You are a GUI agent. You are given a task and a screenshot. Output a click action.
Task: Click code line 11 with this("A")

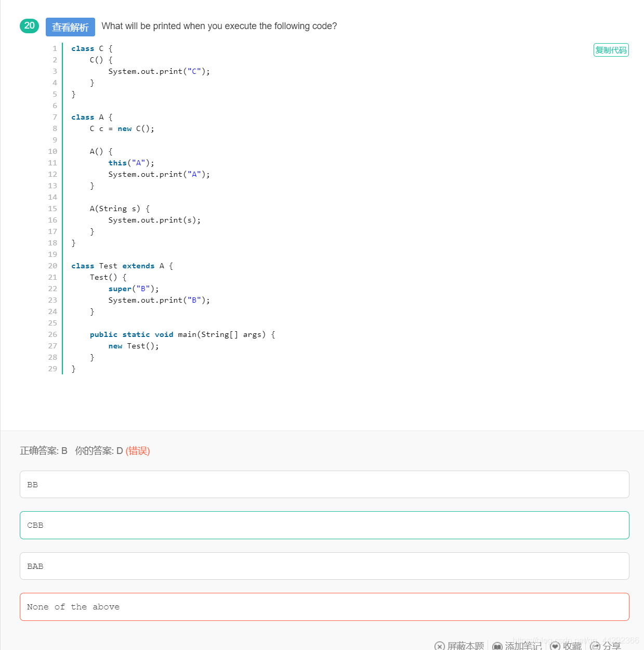coord(131,163)
